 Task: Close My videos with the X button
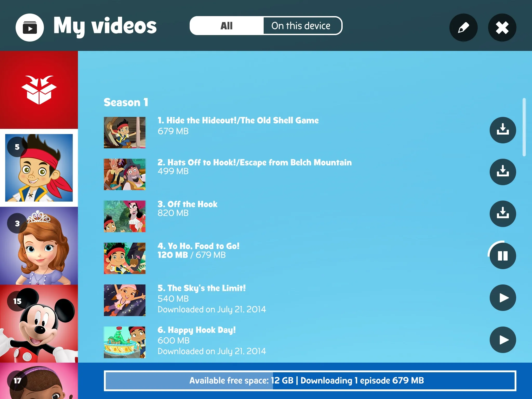click(502, 28)
